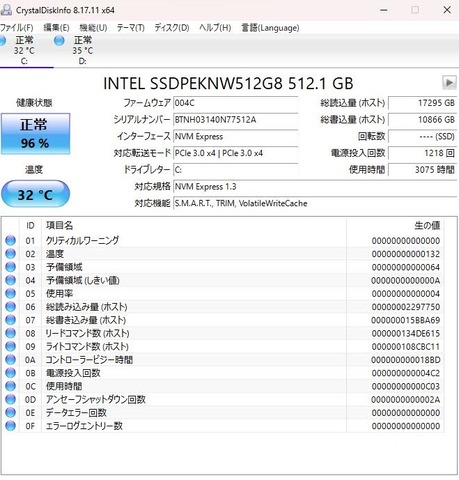Click the 正常 96 % health status button

(x=35, y=134)
